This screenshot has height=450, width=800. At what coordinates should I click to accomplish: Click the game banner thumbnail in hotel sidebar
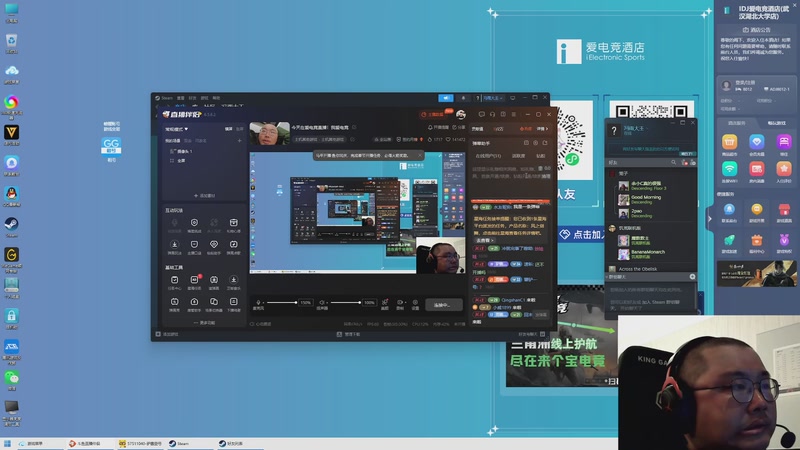click(756, 273)
